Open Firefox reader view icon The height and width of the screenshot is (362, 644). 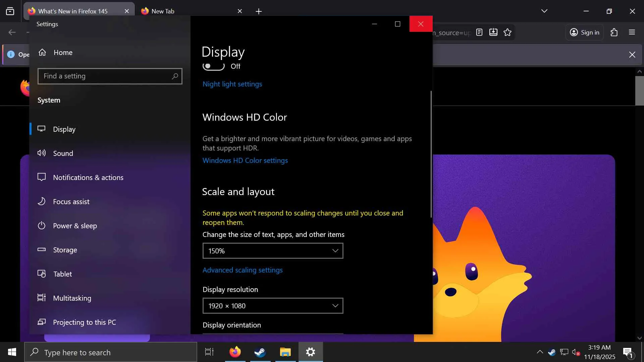coord(479,32)
